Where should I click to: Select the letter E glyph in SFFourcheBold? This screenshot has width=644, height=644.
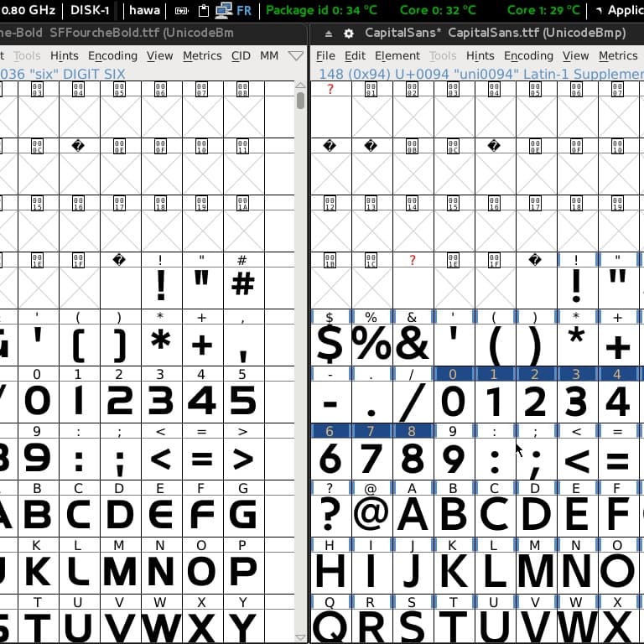coord(161,517)
